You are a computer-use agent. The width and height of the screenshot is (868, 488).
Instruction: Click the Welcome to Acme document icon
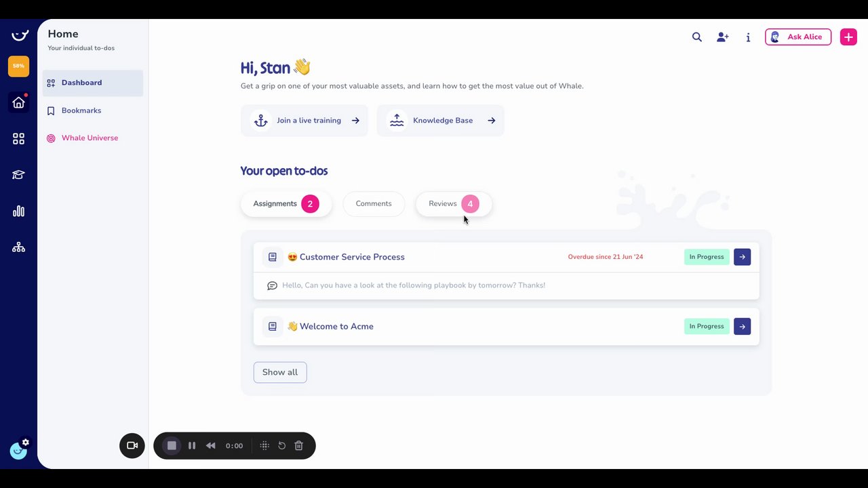pyautogui.click(x=273, y=327)
